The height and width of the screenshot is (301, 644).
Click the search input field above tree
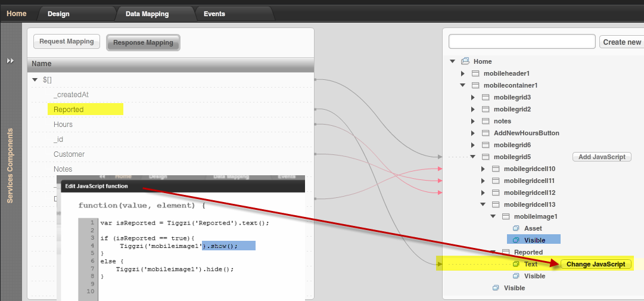tap(522, 42)
